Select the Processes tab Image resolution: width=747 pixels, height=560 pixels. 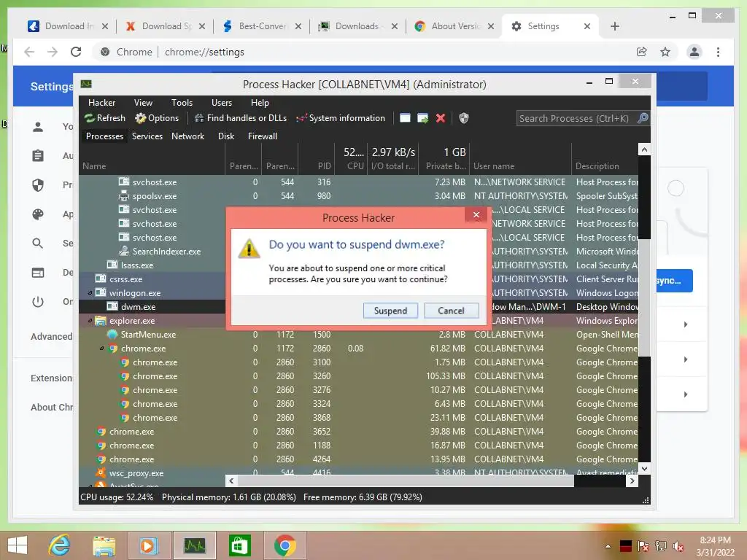pos(104,136)
